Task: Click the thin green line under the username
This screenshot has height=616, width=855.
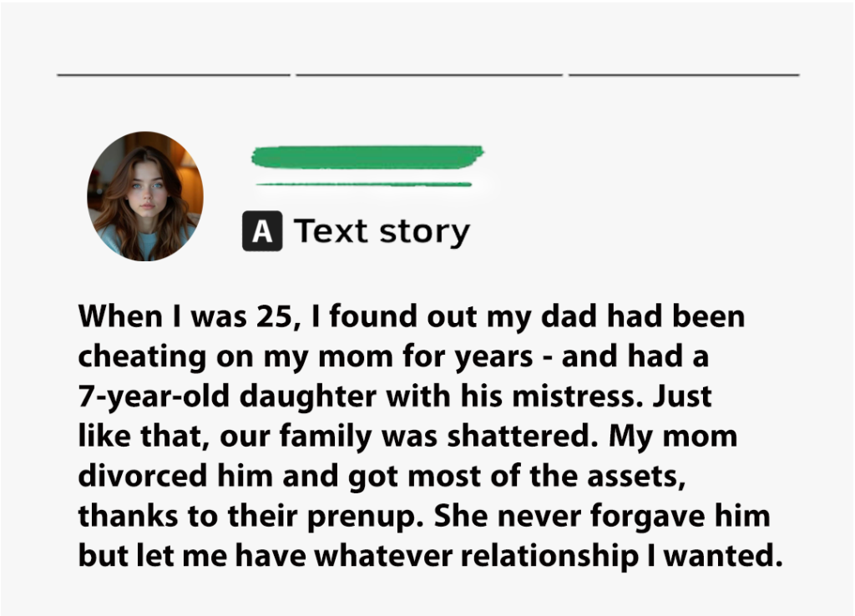Action: tap(364, 184)
